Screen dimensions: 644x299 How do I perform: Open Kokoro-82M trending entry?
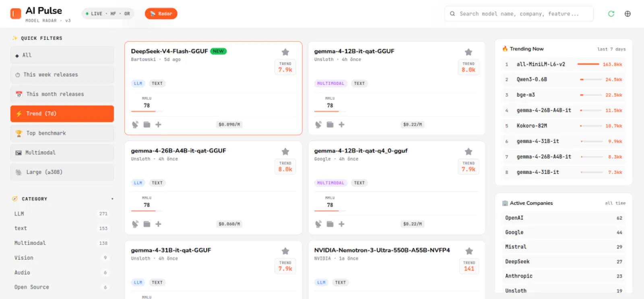[563, 126]
